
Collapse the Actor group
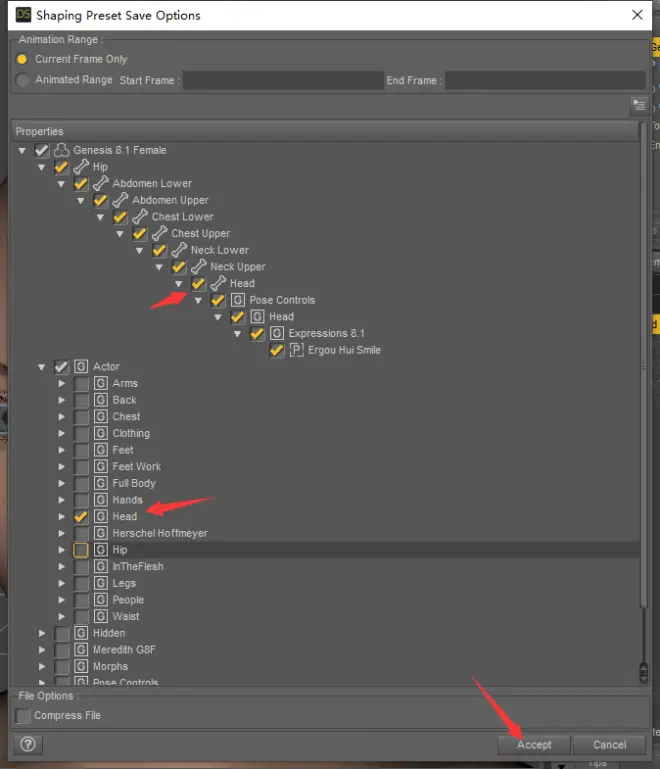pyautogui.click(x=42, y=367)
